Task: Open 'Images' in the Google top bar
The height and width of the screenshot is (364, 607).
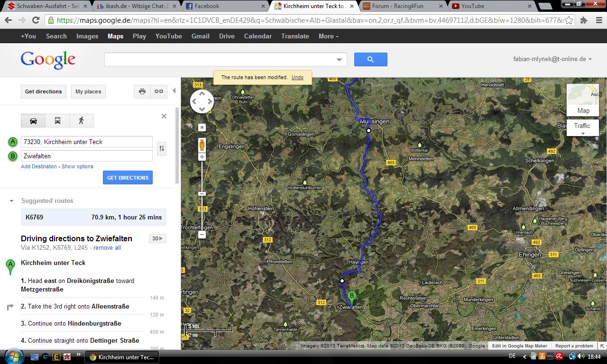Action: click(x=87, y=36)
